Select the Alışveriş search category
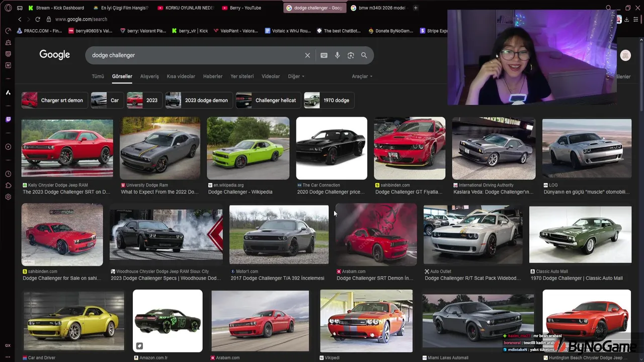 click(149, 76)
